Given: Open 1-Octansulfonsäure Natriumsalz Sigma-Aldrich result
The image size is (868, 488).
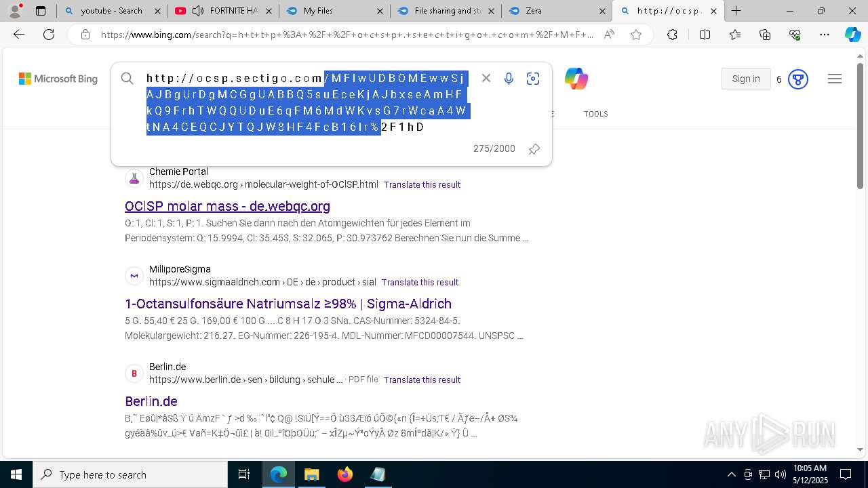Looking at the screenshot, I should 288,304.
